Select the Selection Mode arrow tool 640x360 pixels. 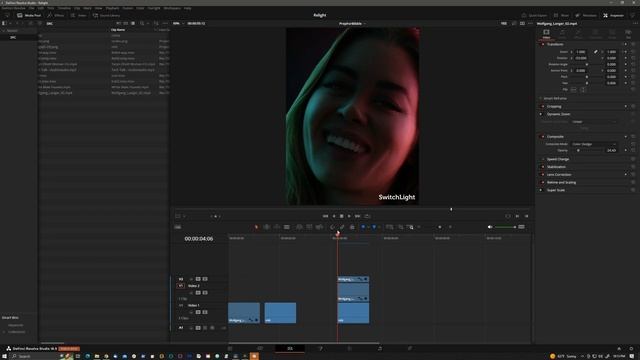tap(256, 227)
